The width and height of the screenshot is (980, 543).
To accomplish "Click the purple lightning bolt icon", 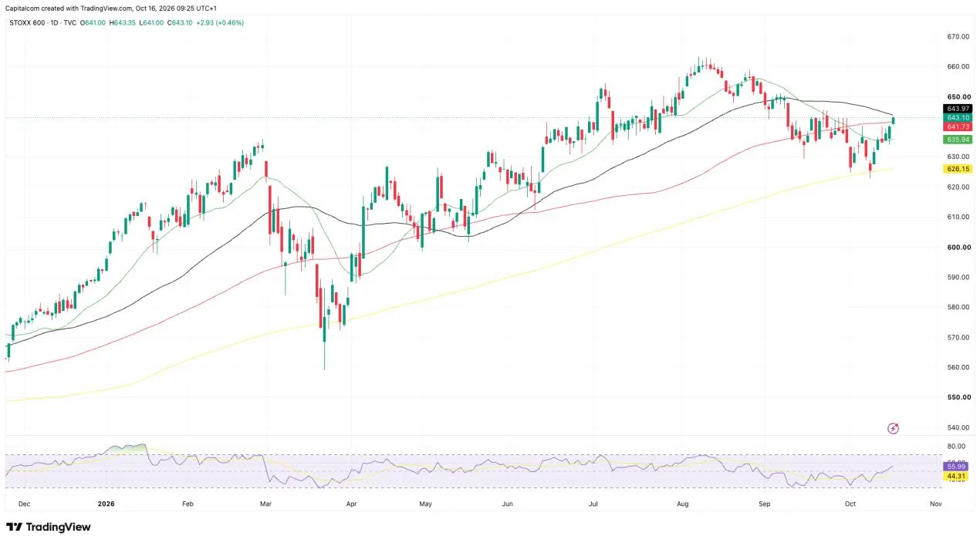I will click(x=894, y=428).
